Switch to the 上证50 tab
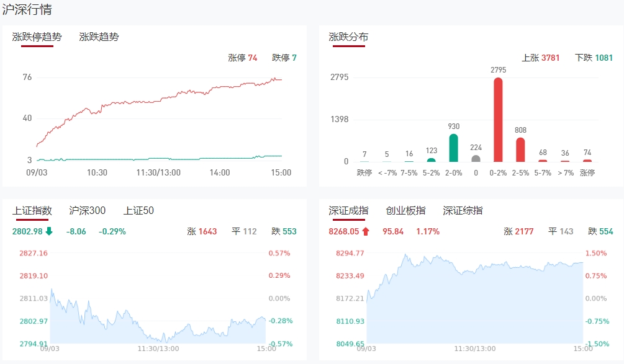This screenshot has height=364, width=624. [x=138, y=211]
